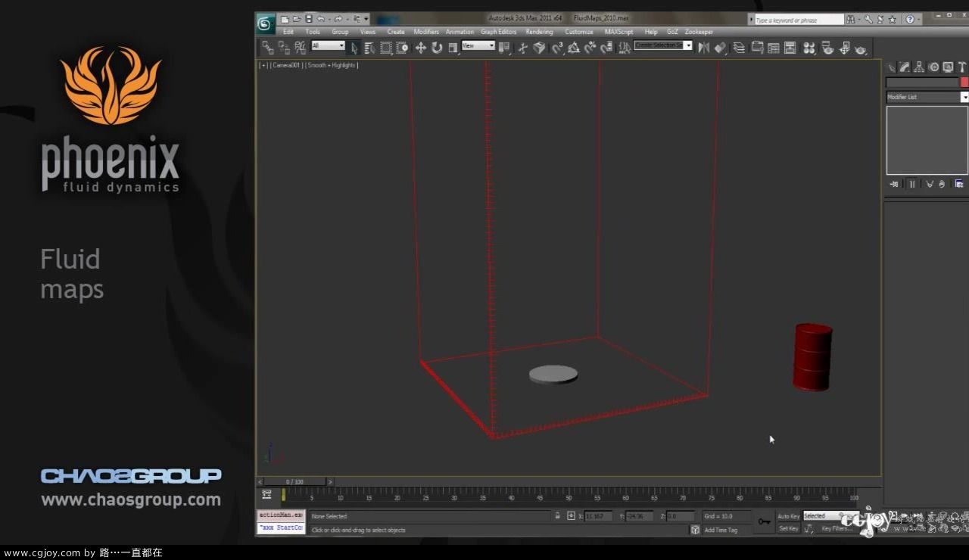Toggle the Angle Snap button
Screen dimensions: 969x560
click(x=574, y=48)
